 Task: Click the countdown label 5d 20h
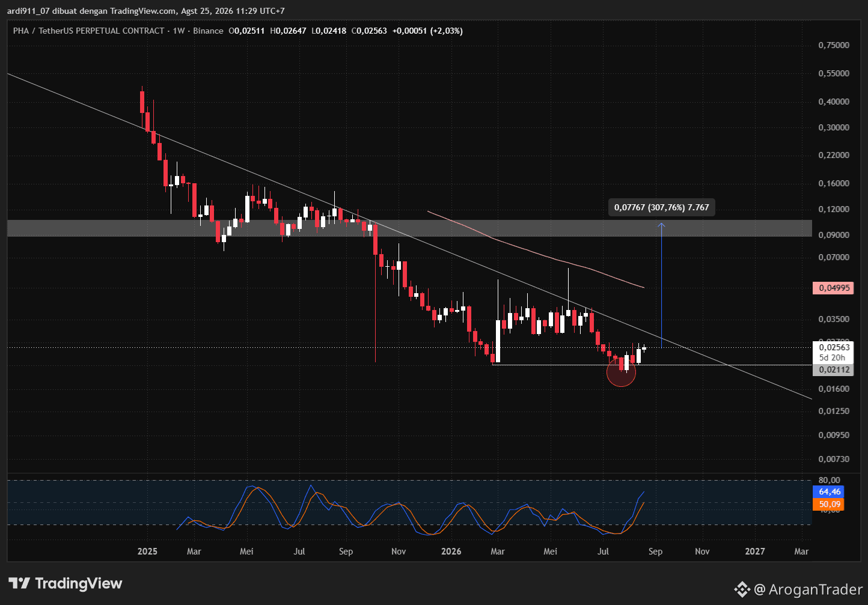coord(833,358)
